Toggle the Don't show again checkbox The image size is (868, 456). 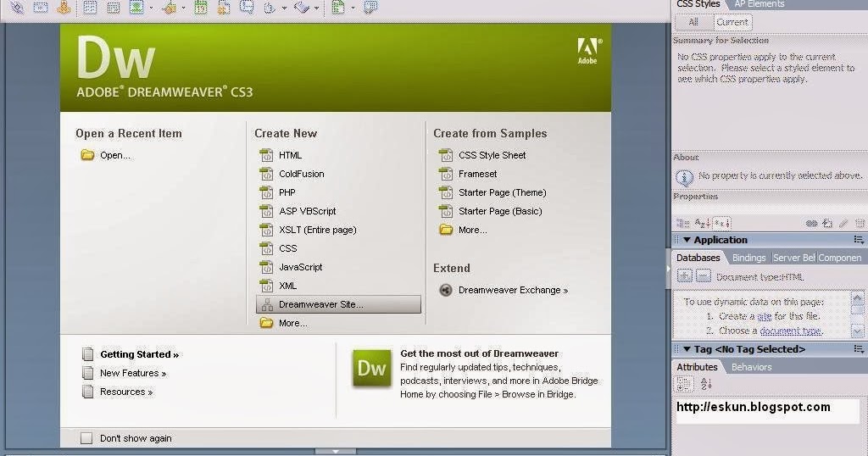coord(86,438)
